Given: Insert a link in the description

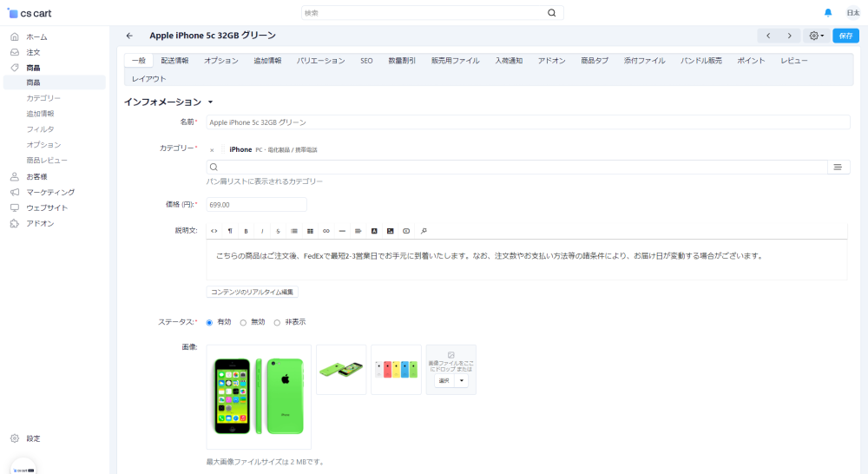Looking at the screenshot, I should point(326,231).
